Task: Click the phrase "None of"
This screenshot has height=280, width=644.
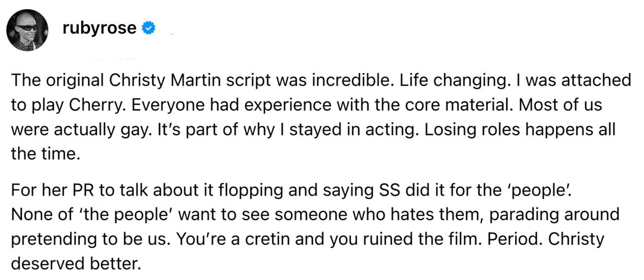Action: (x=34, y=215)
